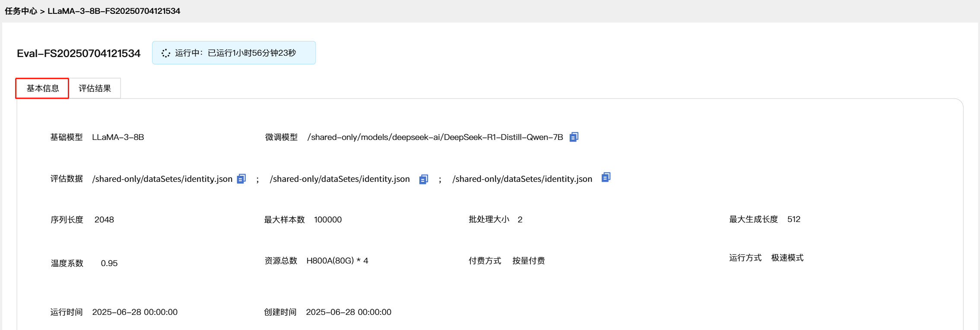
Task: Copy the fine-tuned model path
Action: (574, 137)
